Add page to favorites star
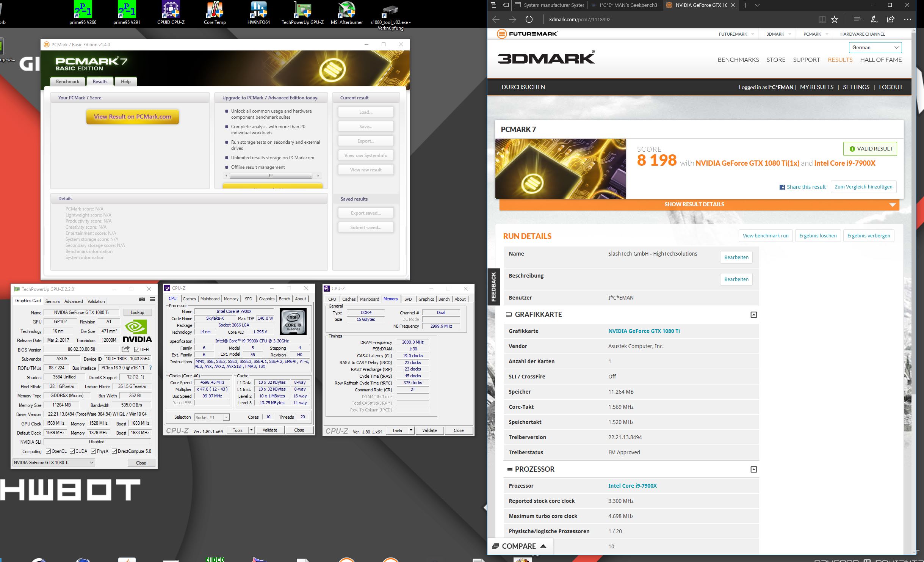The width and height of the screenshot is (924, 562). (835, 19)
